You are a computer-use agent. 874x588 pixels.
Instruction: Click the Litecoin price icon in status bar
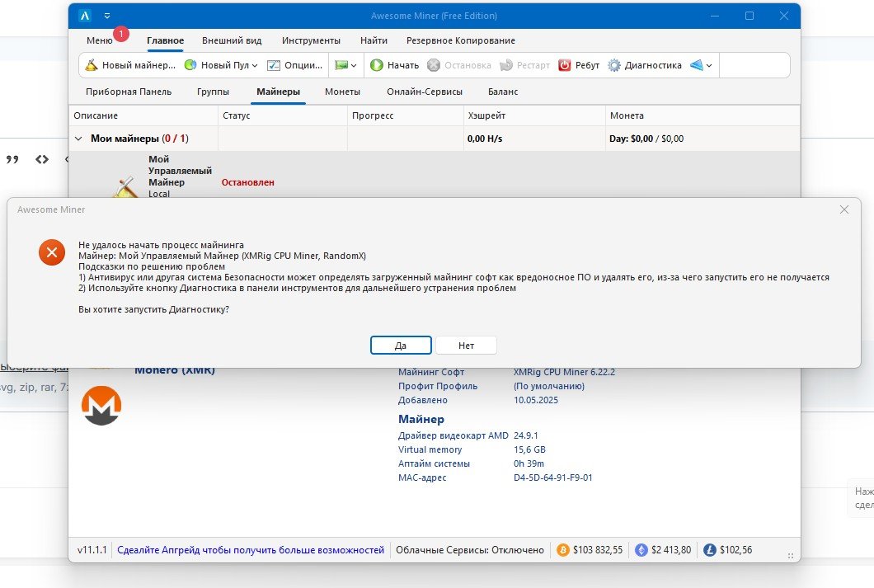[710, 550]
